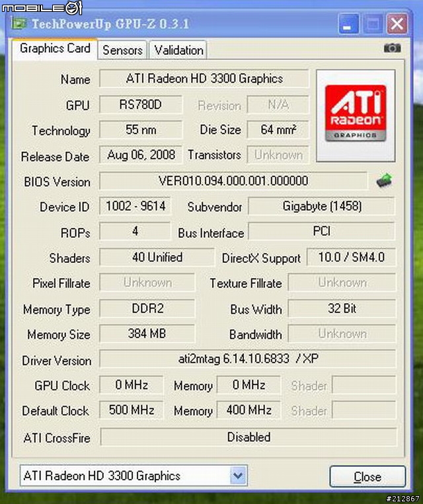This screenshot has width=423, height=504.
Task: Click the camera screenshot icon
Action: [x=392, y=48]
